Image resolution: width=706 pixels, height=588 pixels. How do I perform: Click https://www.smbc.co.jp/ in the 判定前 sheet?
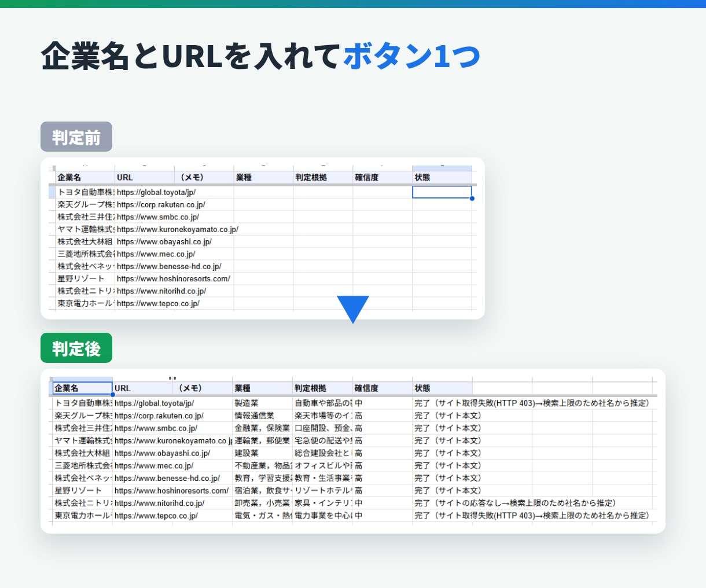pyautogui.click(x=158, y=217)
